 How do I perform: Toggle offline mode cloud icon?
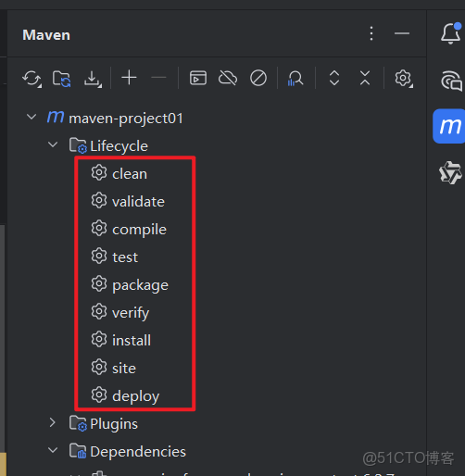[228, 78]
